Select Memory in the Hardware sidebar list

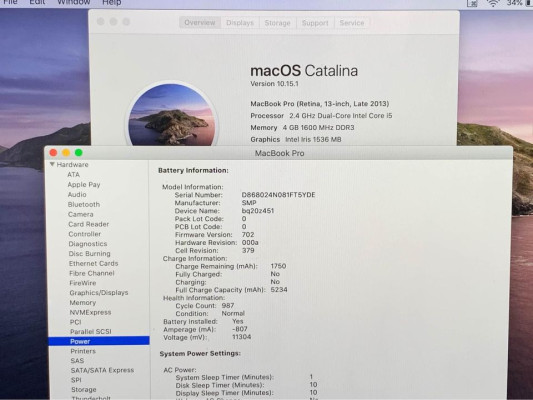(x=83, y=302)
